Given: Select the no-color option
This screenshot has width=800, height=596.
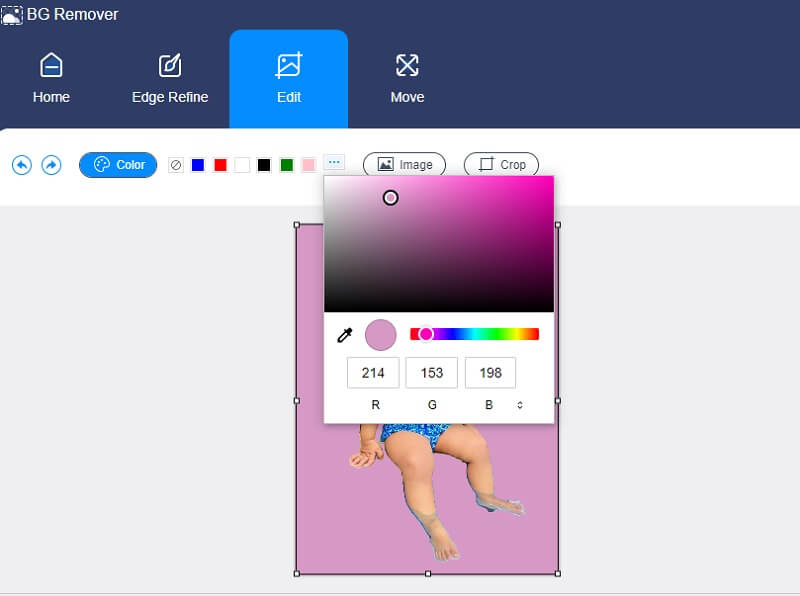Looking at the screenshot, I should tap(176, 165).
